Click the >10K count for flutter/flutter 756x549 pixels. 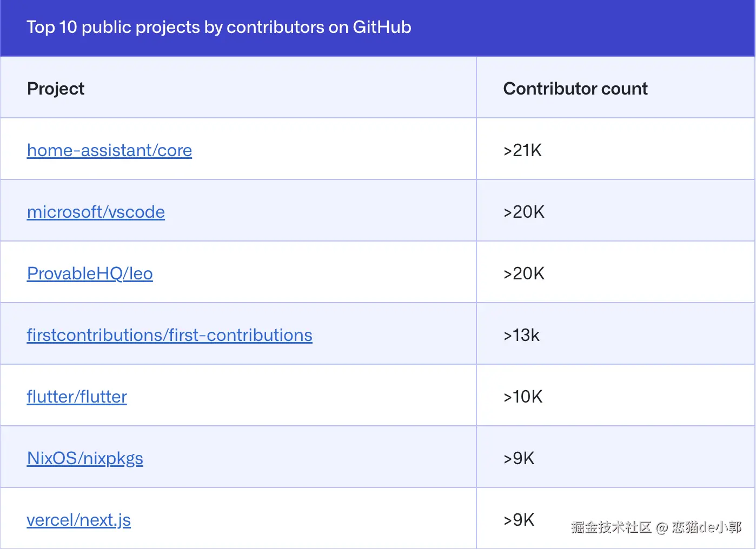click(522, 397)
